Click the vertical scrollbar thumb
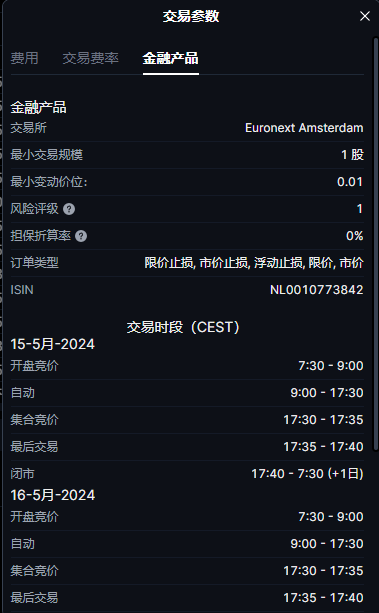 tap(376, 242)
